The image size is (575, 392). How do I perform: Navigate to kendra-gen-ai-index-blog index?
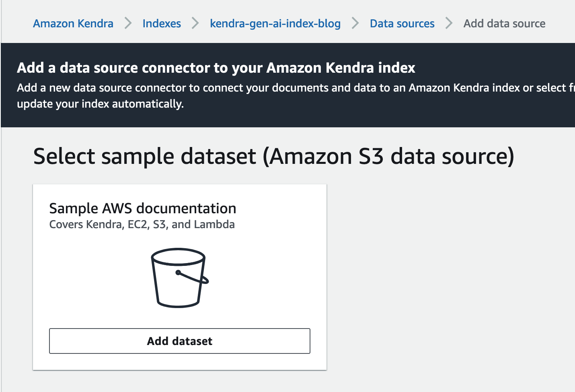pos(275,24)
